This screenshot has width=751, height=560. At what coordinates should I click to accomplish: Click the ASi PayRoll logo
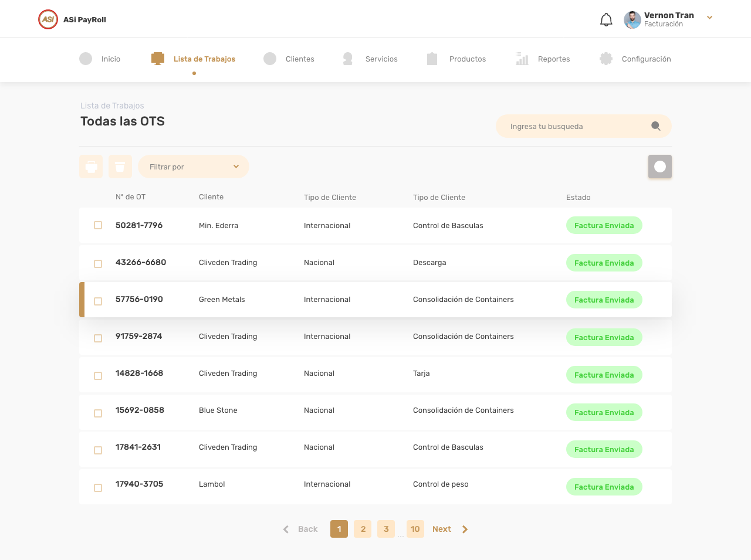click(x=48, y=19)
